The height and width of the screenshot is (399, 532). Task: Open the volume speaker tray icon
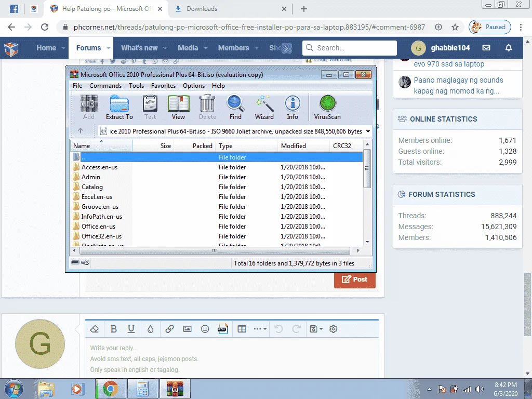480,389
